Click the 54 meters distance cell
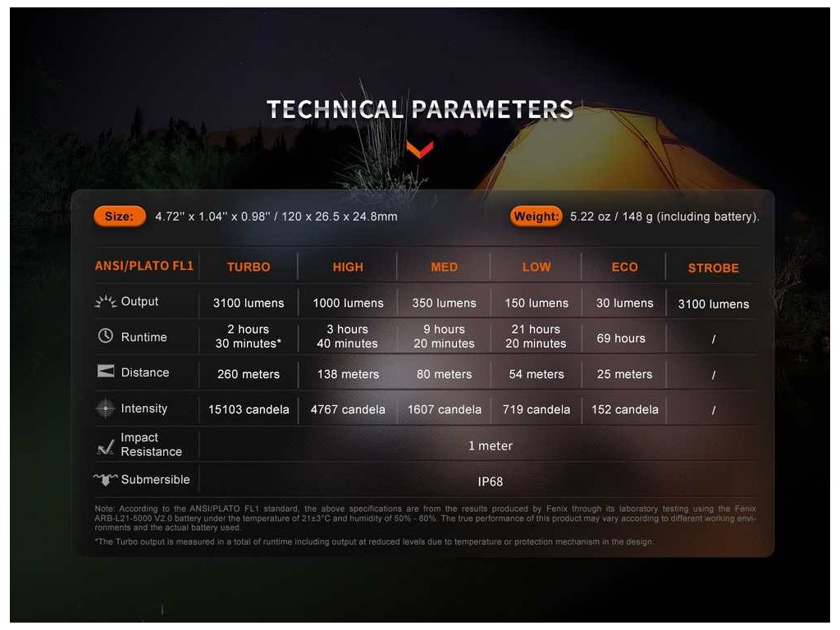This screenshot has height=630, width=840. point(536,374)
